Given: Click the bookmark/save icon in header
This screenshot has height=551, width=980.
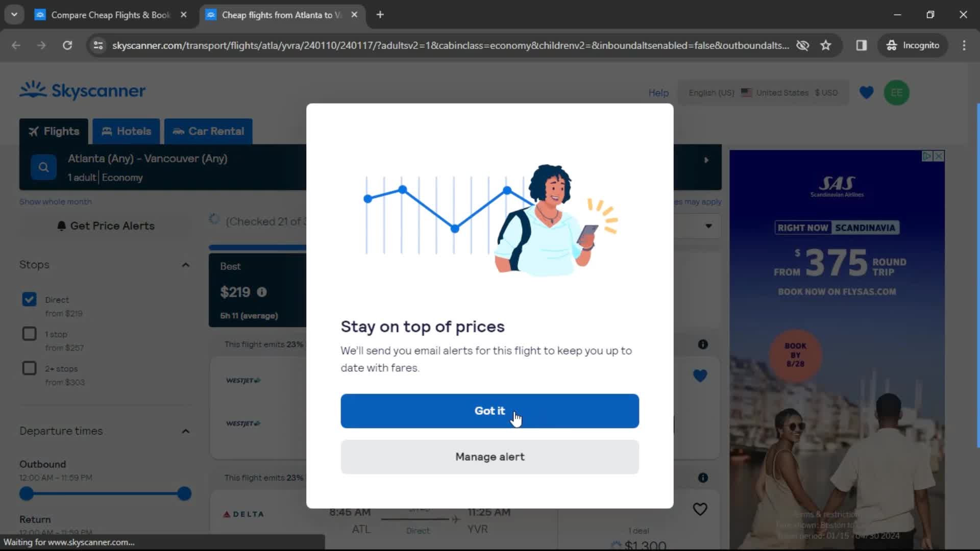Looking at the screenshot, I should tap(866, 93).
